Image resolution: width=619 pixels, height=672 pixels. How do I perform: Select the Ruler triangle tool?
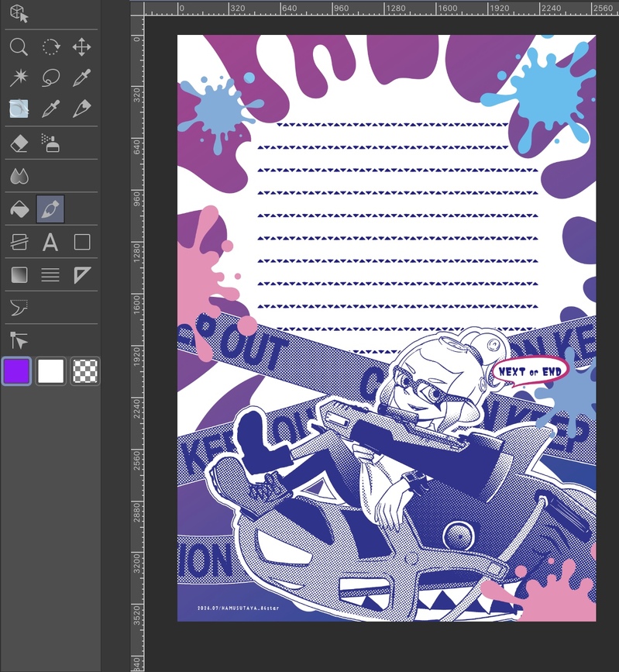coord(82,274)
